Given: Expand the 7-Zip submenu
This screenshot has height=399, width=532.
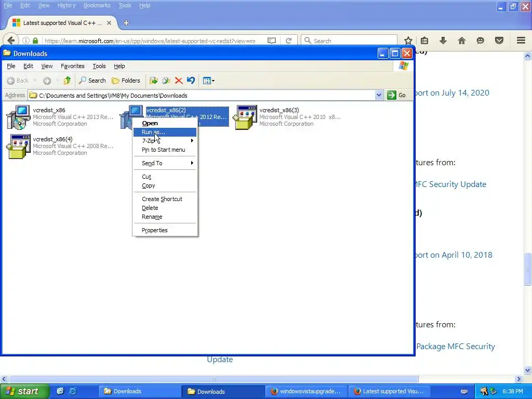Looking at the screenshot, I should 165,141.
